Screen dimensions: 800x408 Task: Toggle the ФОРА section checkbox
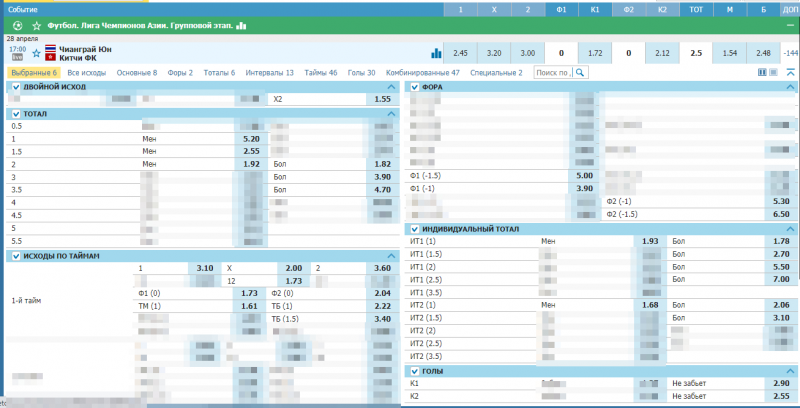[x=414, y=87]
